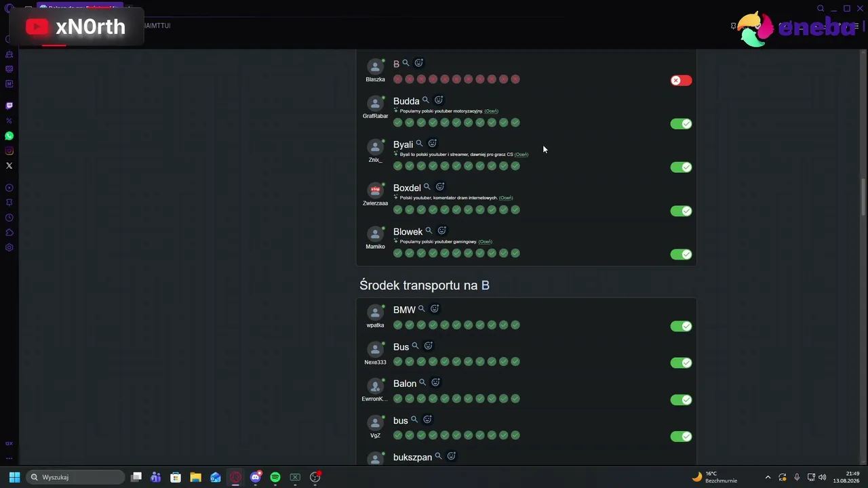
Task: Show hidden system tray icons
Action: pos(768,477)
